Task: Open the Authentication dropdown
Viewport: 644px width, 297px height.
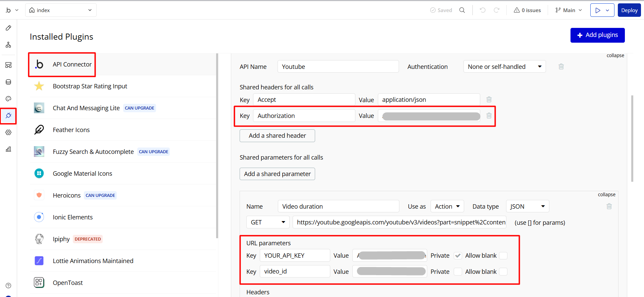Action: coord(504,67)
